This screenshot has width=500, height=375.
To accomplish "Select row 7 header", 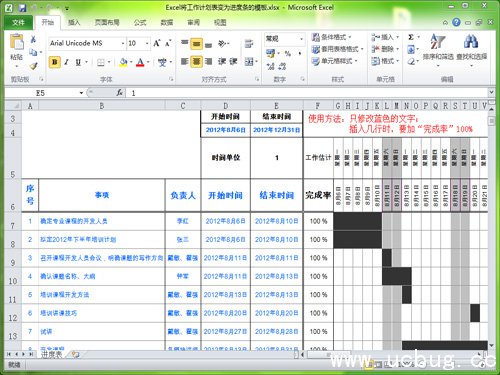I will [13, 221].
